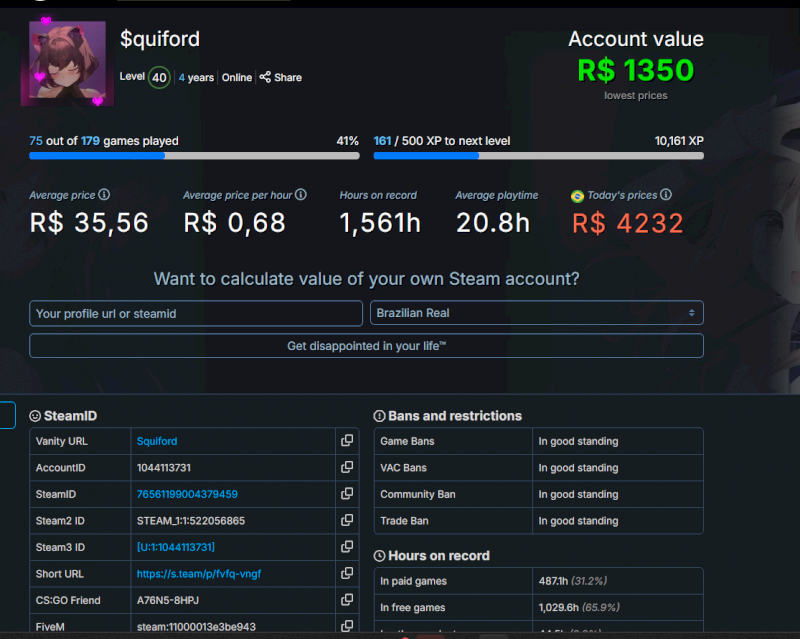Click the Share icon next to Online

coord(265,77)
